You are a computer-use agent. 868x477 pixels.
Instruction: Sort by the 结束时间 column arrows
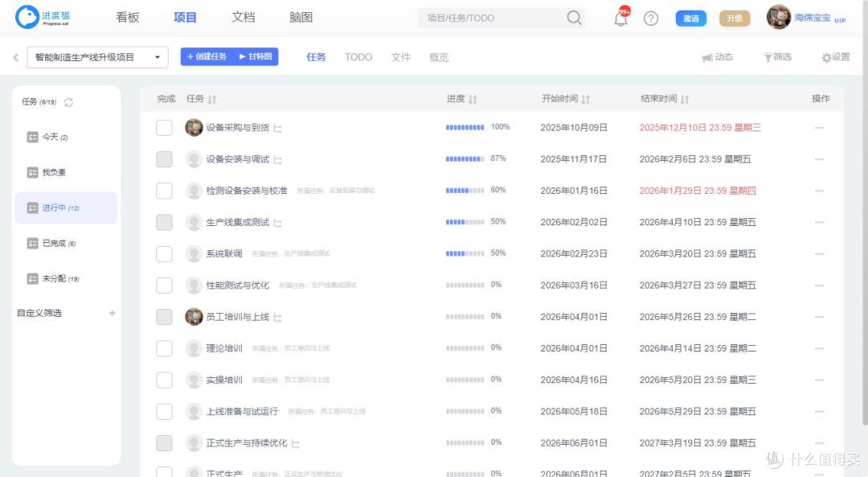click(x=685, y=100)
